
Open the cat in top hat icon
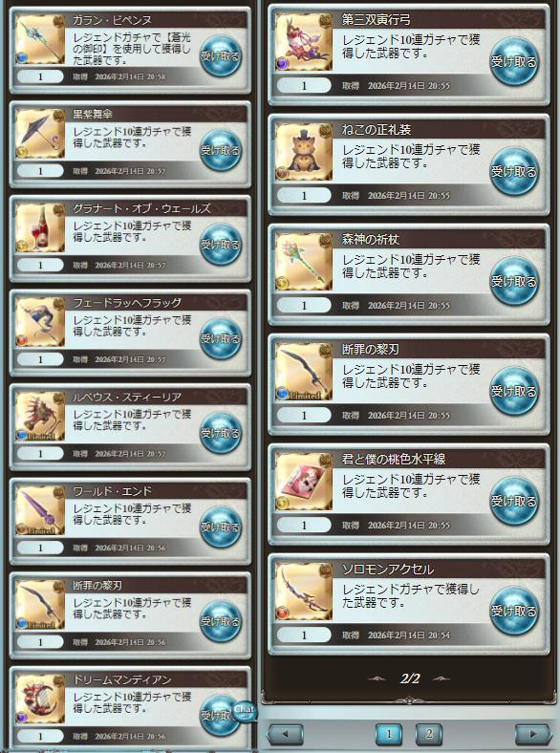pyautogui.click(x=304, y=152)
